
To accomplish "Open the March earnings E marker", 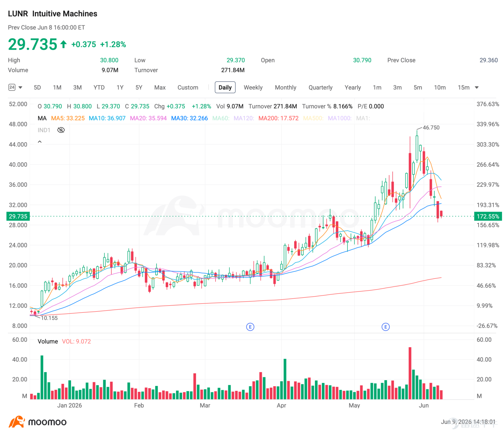I will pyautogui.click(x=250, y=327).
